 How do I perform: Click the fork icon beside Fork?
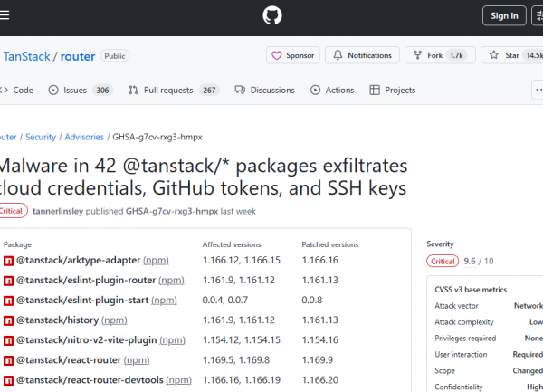pos(417,55)
